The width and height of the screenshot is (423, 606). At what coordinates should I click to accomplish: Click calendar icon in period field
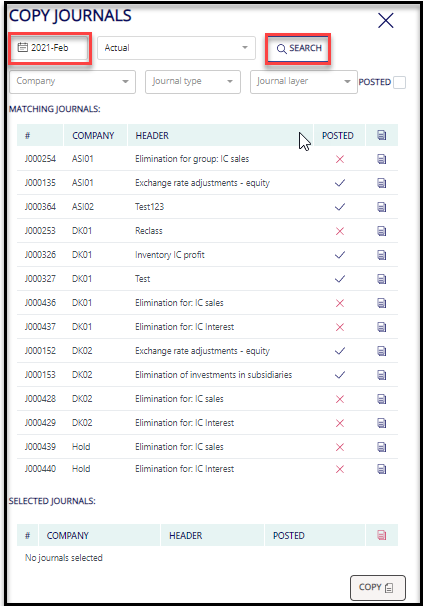tap(23, 48)
